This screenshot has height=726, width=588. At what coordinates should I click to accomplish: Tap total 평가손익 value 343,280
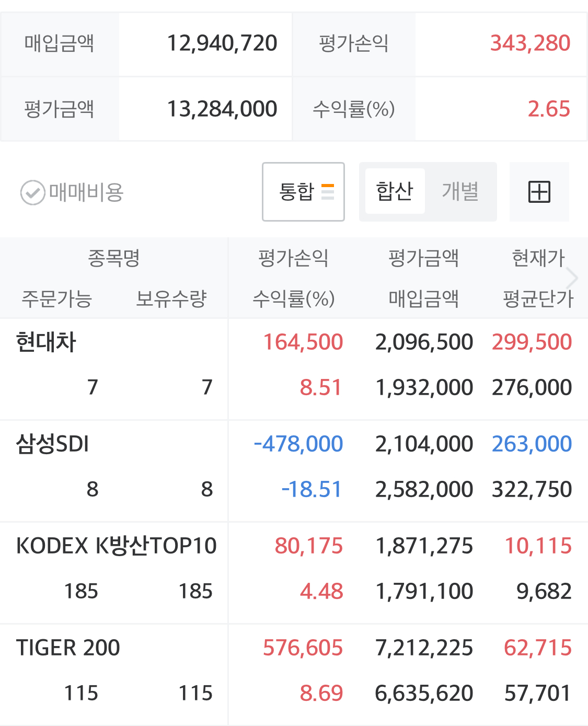click(530, 43)
